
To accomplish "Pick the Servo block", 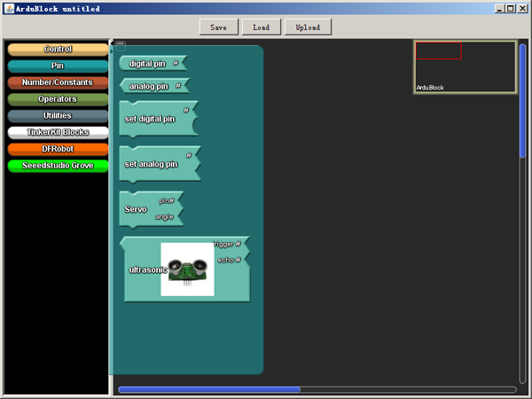I will click(x=151, y=209).
